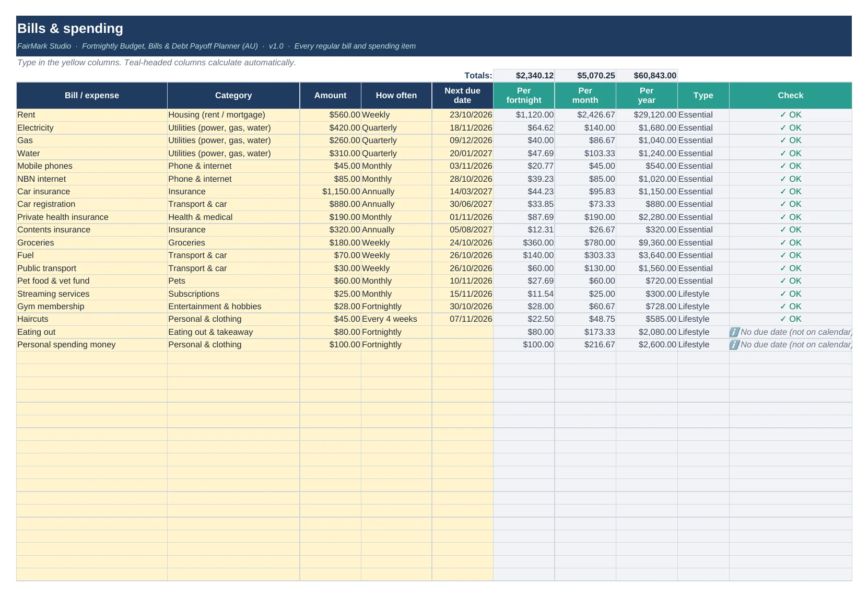
Task: Click the $1,150.00 Car insurance amount
Action: coord(330,192)
